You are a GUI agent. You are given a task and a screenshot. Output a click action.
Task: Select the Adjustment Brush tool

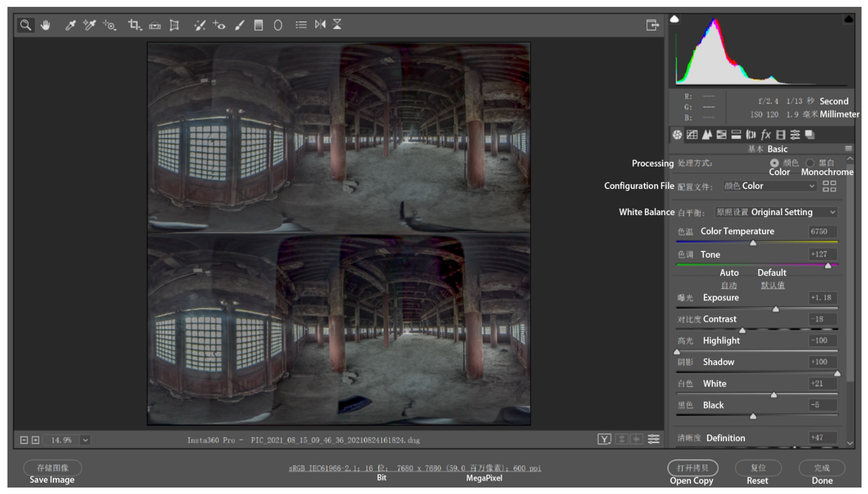point(239,25)
